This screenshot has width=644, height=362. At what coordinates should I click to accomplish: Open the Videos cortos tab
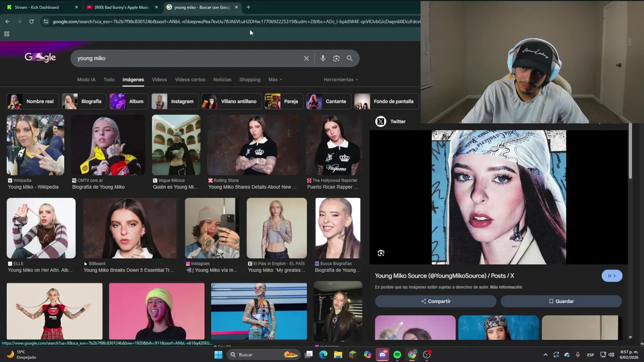click(x=190, y=79)
